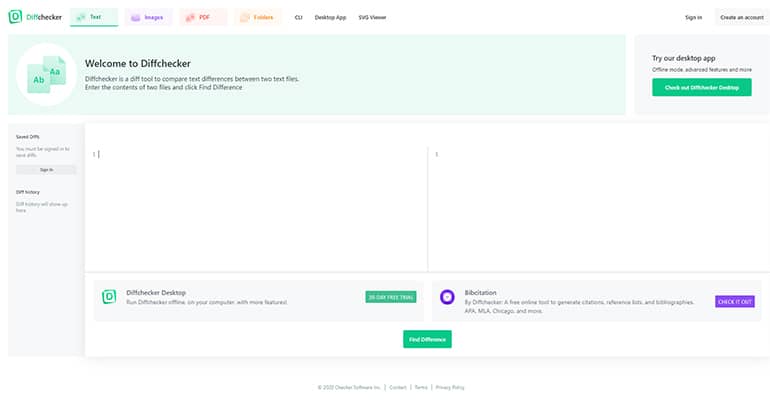
Task: Click Sign in button under Saved Diffs
Action: (x=46, y=170)
